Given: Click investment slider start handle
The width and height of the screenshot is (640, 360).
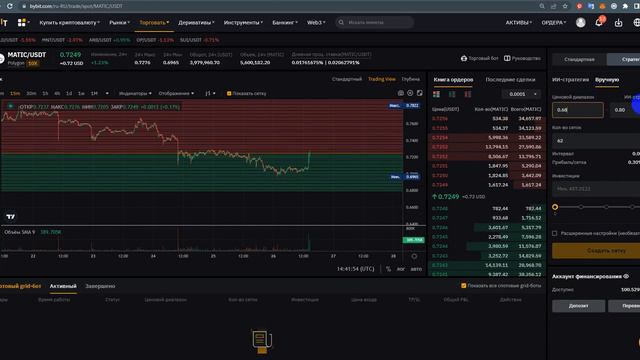Looking at the screenshot, I should coord(555,207).
